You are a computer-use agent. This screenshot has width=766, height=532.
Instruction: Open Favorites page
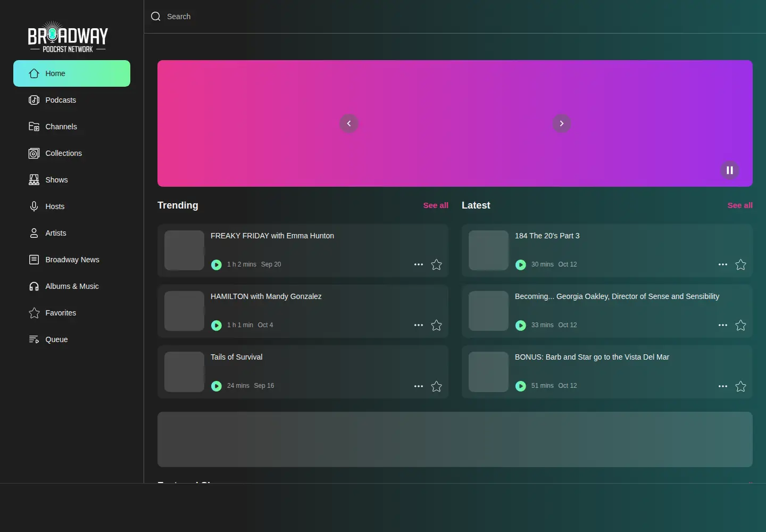72,313
